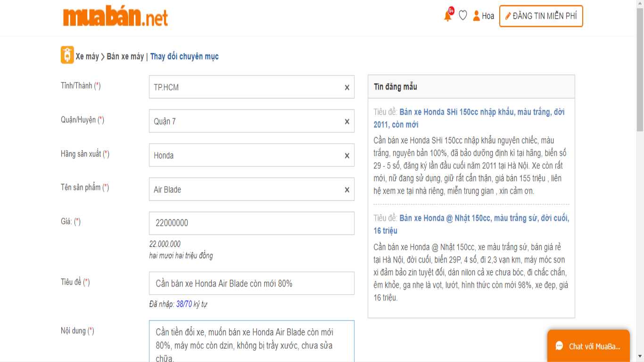
Task: Click the 22.000.000 formatted price text
Action: point(165,244)
